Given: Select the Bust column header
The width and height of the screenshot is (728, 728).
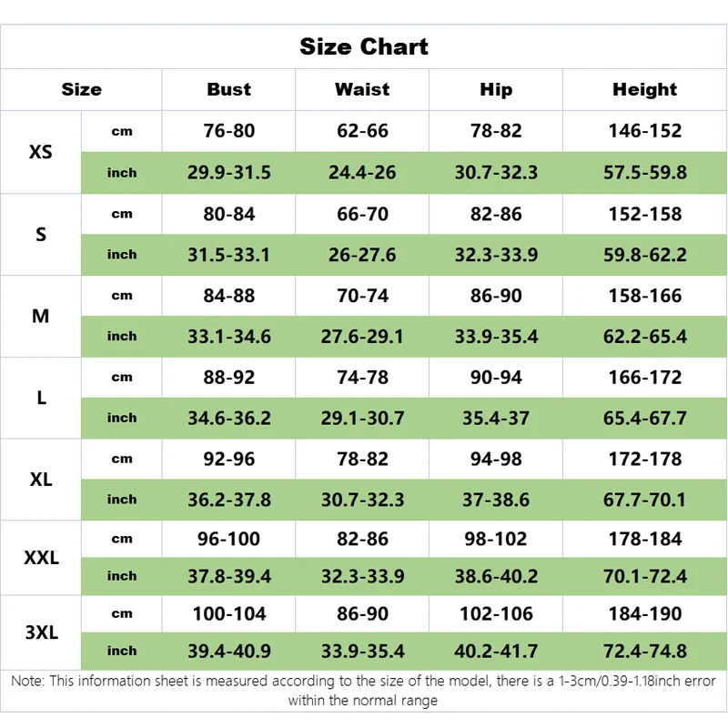Looking at the screenshot, I should (228, 89).
